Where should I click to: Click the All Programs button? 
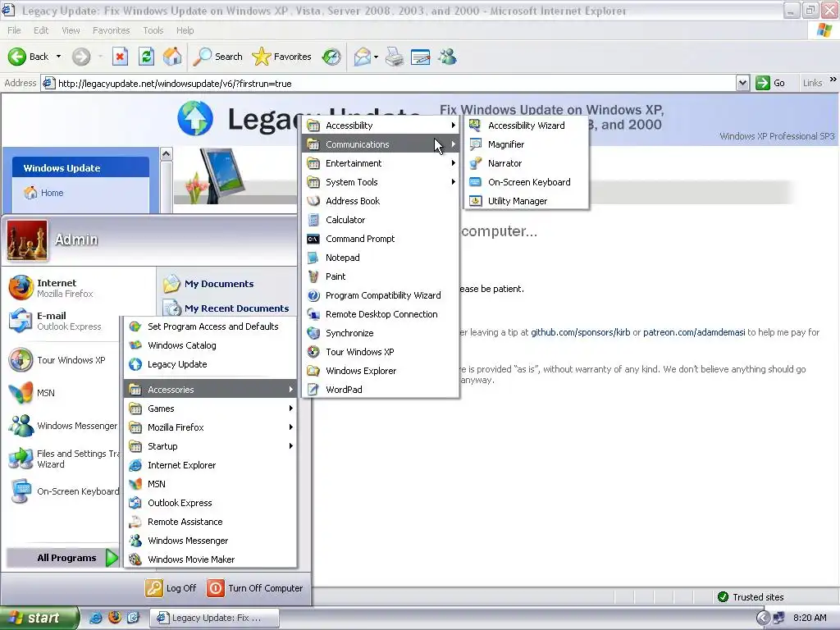[63, 558]
